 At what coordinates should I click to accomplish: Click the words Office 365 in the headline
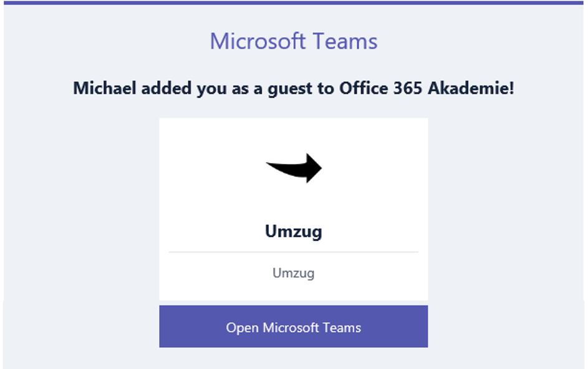[x=381, y=88]
